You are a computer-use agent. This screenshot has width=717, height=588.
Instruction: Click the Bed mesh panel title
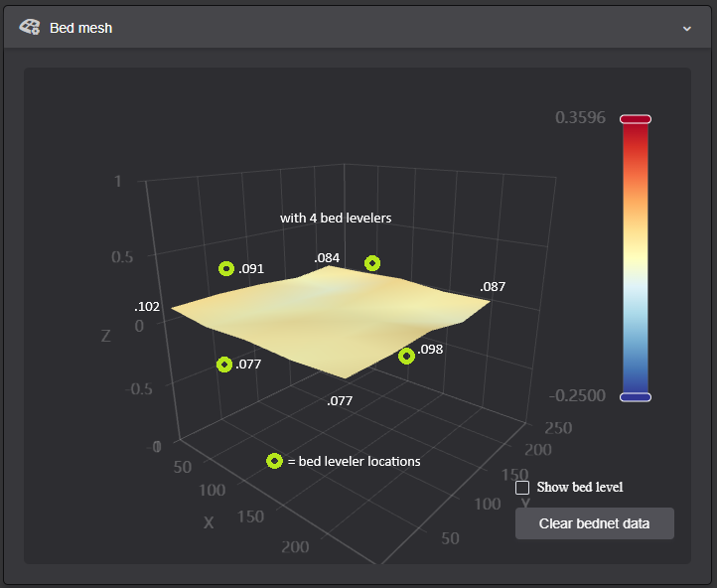pyautogui.click(x=81, y=28)
